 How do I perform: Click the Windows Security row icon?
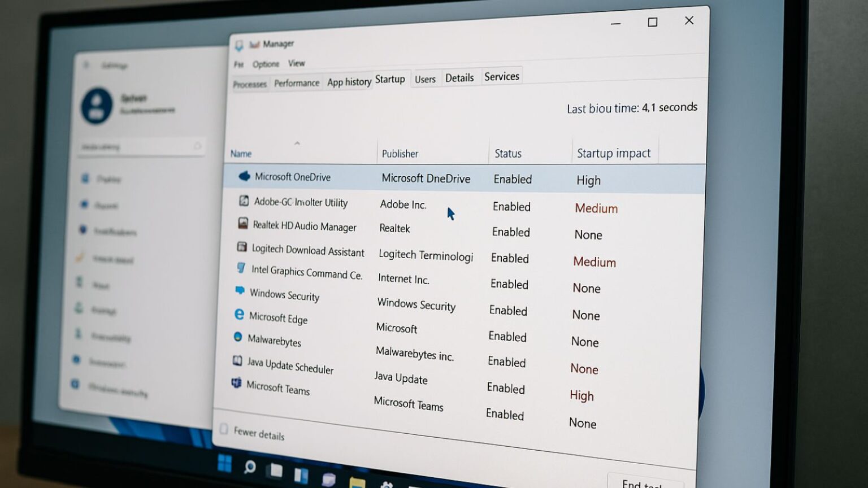(240, 291)
